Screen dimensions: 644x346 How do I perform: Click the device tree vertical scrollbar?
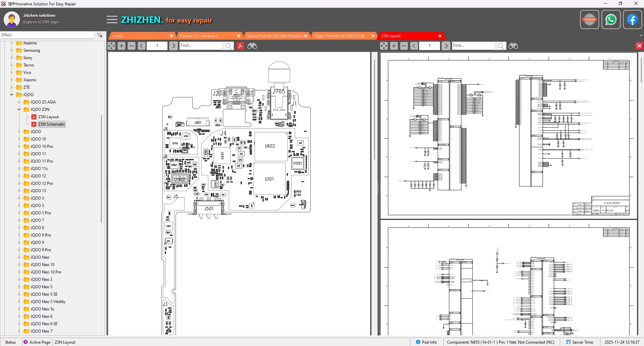click(101, 169)
